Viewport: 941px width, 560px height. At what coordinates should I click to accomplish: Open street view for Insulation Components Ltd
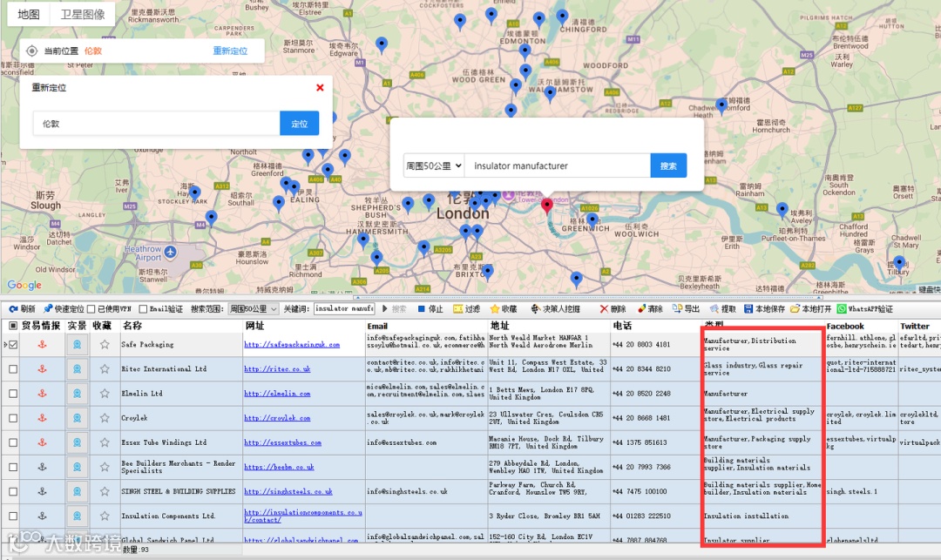pos(77,516)
